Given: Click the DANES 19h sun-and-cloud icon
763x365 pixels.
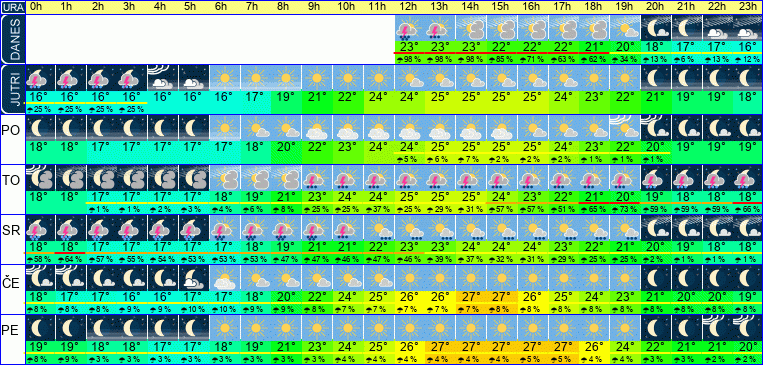Looking at the screenshot, I should coord(625,28).
